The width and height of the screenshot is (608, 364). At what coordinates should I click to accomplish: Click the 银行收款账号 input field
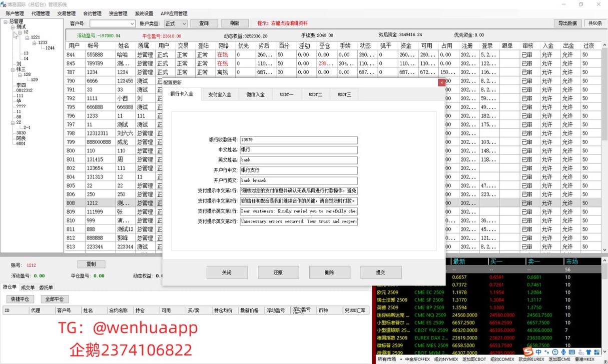(299, 140)
